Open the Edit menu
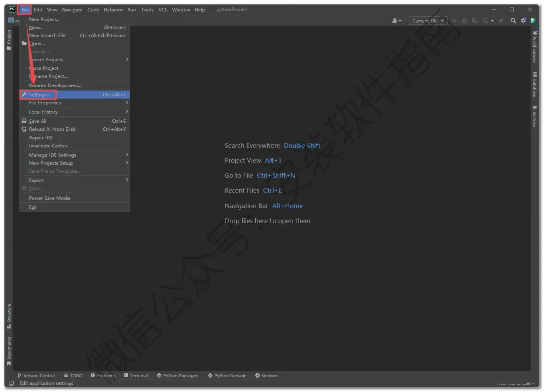This screenshot has width=544, height=392. (38, 10)
